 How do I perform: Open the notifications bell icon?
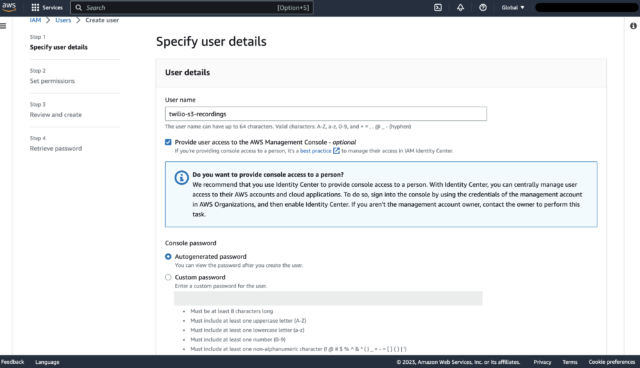tap(460, 7)
